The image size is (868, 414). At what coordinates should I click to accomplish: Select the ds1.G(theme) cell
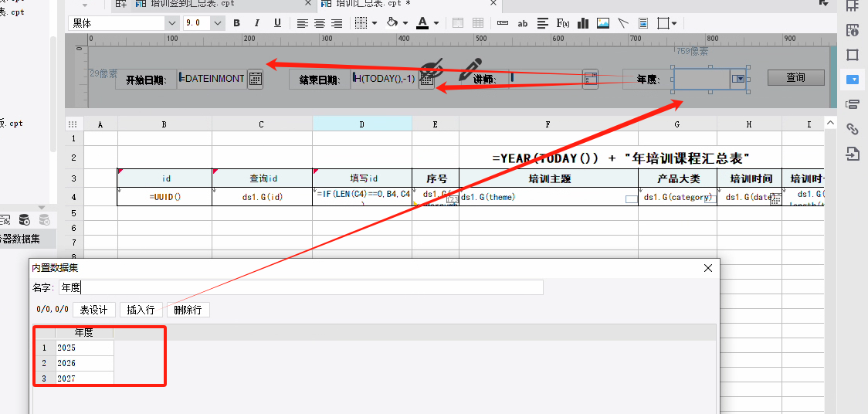(x=548, y=196)
